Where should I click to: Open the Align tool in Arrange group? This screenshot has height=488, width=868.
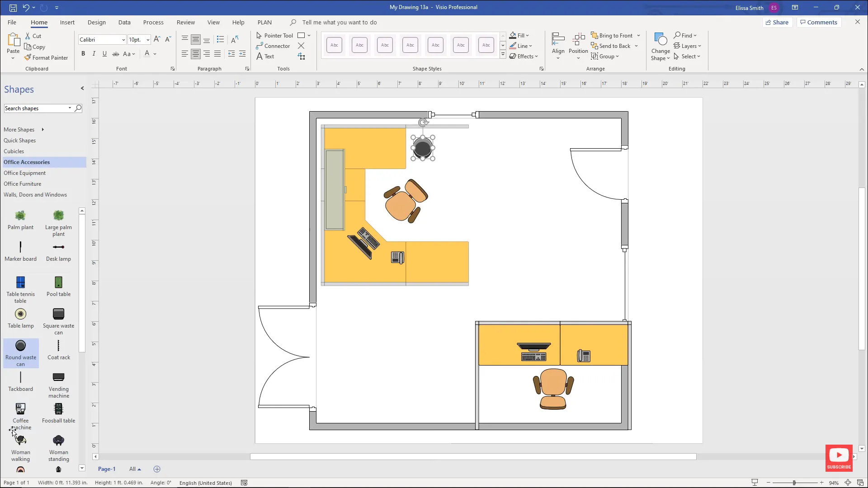click(558, 45)
